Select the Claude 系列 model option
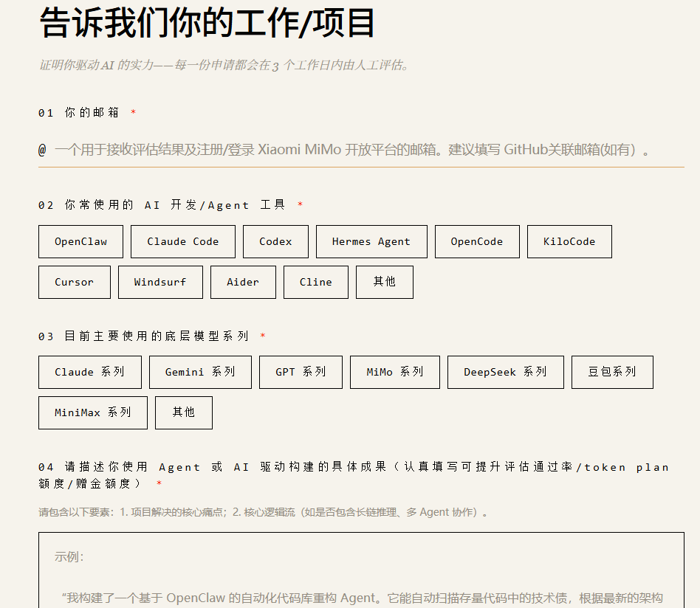 (90, 373)
